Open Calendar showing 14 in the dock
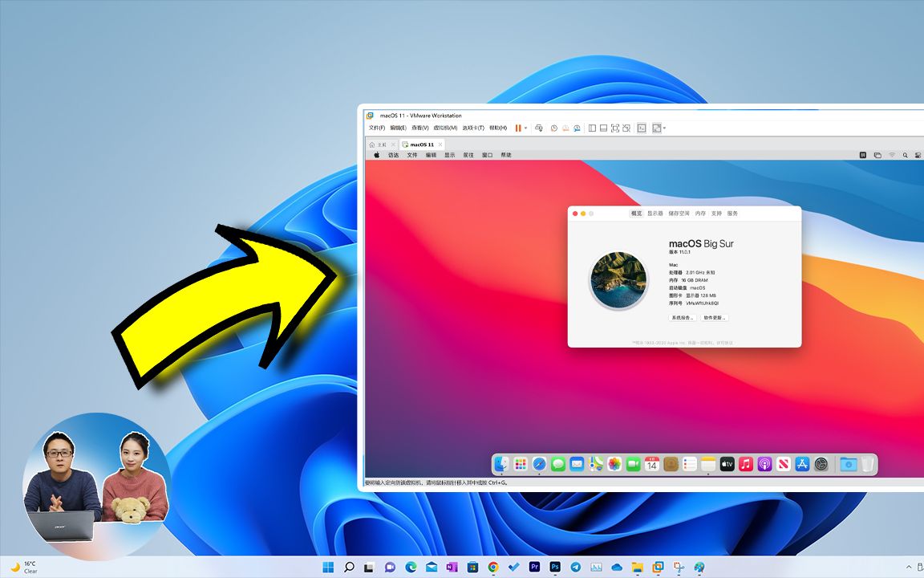This screenshot has height=578, width=924. point(652,464)
